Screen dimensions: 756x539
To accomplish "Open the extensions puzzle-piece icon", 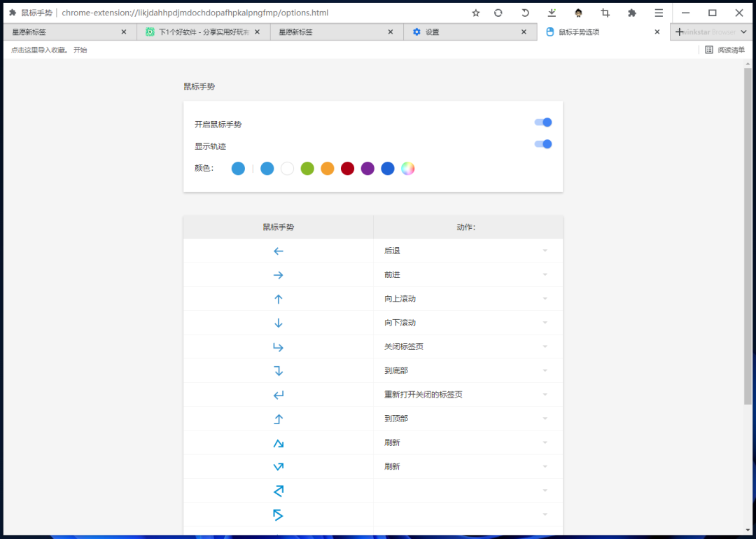I will [631, 13].
